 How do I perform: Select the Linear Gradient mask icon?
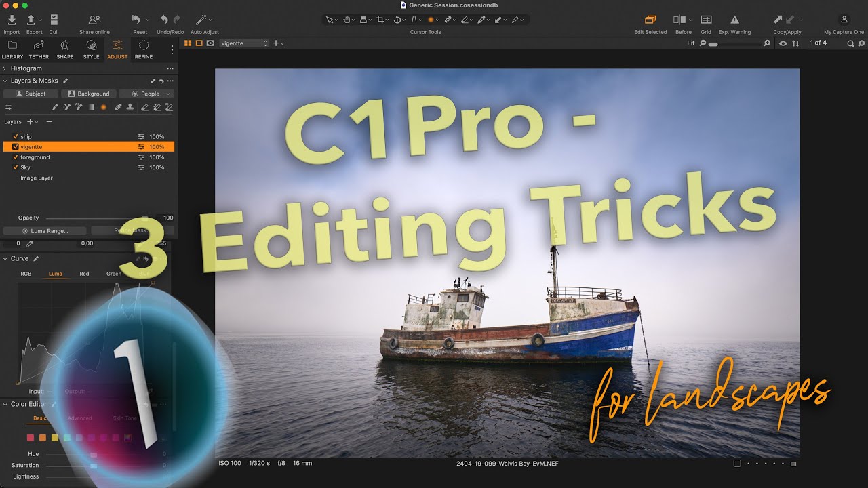click(x=92, y=107)
